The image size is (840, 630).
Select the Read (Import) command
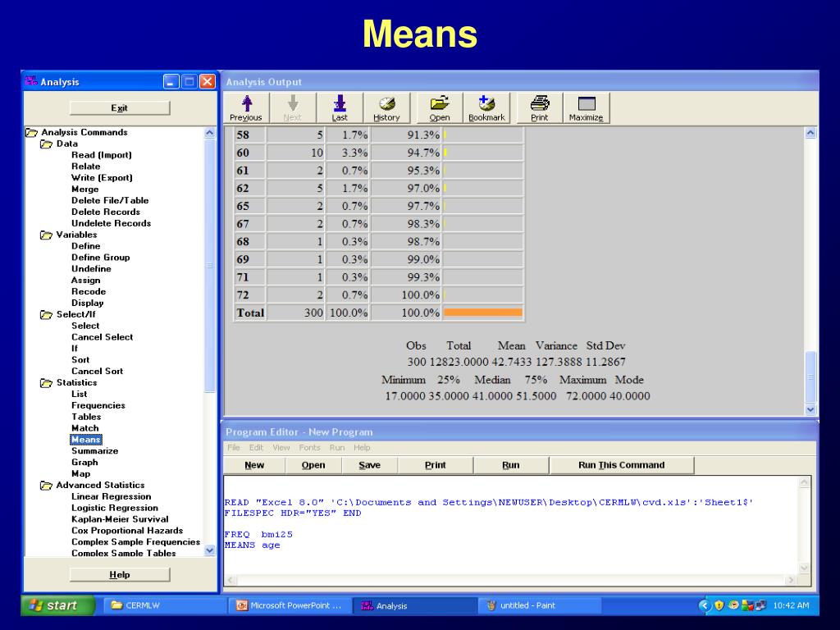coord(102,155)
